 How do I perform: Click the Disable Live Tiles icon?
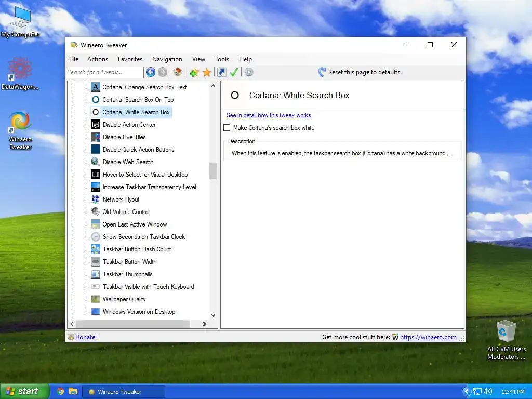point(96,137)
